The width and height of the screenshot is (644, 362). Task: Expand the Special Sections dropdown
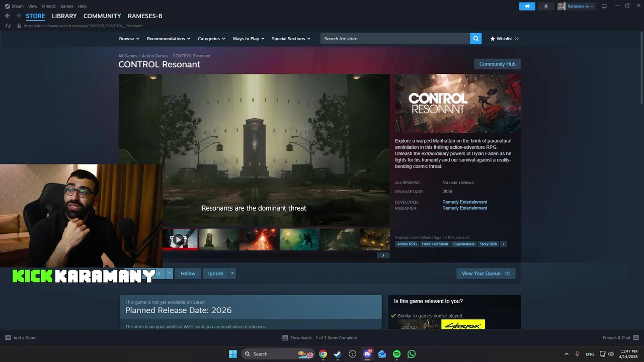click(291, 39)
